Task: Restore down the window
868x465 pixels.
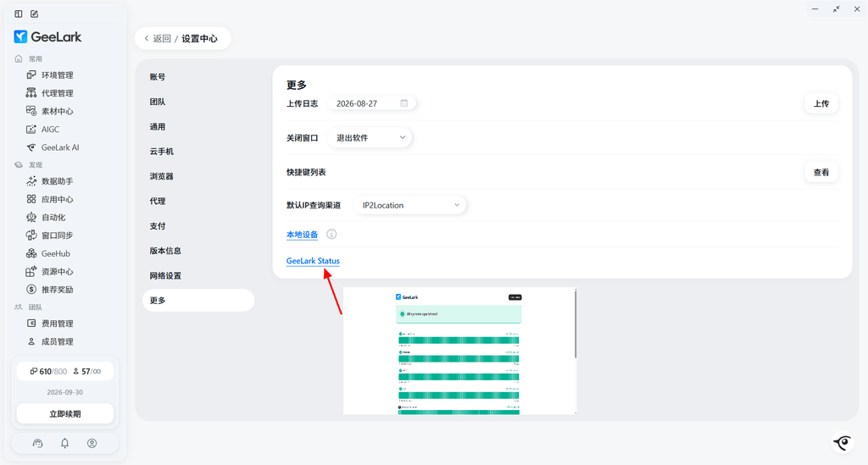Action: click(836, 8)
